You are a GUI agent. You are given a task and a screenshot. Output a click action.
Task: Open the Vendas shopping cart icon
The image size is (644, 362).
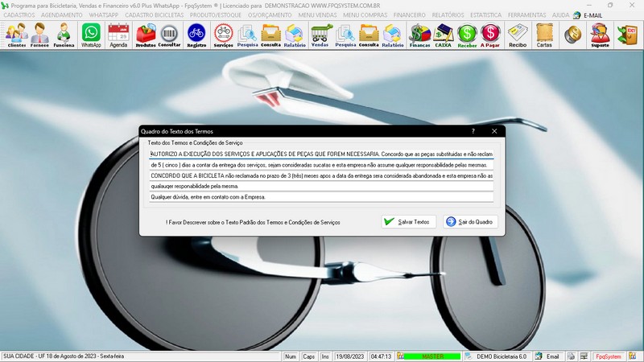320,35
